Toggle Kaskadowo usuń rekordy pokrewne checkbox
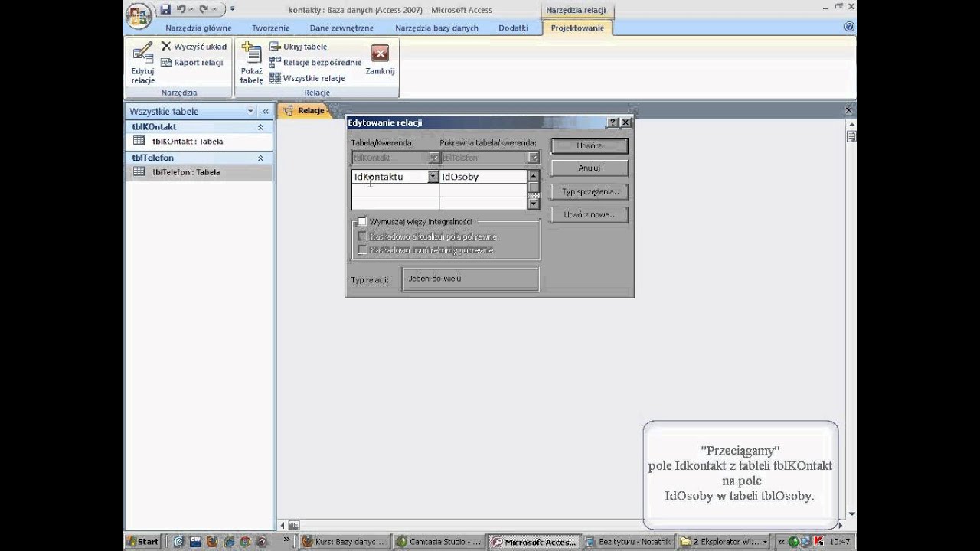This screenshot has height=551, width=980. click(x=362, y=250)
